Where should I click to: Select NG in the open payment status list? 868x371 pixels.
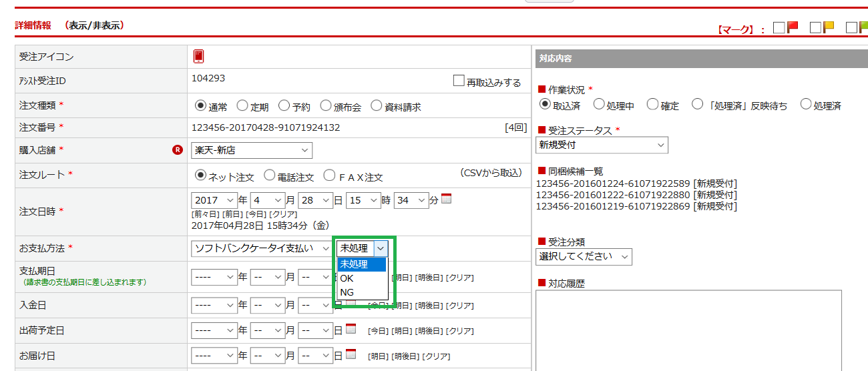(347, 292)
